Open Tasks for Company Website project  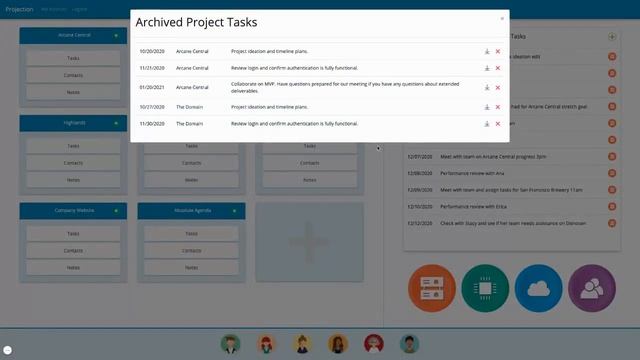tap(73, 234)
